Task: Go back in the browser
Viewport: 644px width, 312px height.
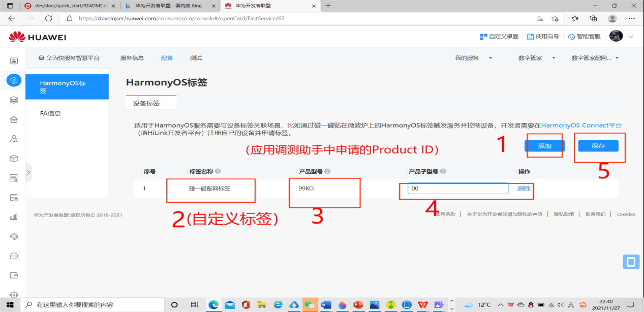Action: tap(12, 18)
